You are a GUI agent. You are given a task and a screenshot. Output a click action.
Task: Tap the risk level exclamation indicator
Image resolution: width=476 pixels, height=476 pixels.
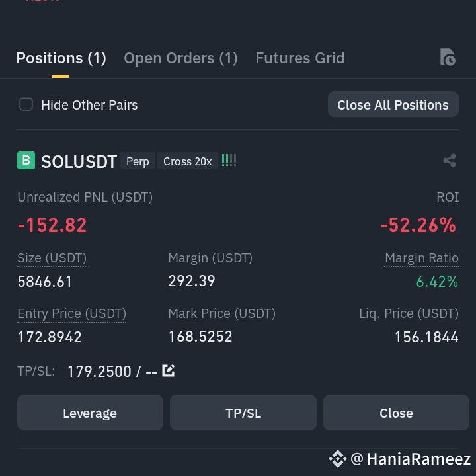point(229,160)
